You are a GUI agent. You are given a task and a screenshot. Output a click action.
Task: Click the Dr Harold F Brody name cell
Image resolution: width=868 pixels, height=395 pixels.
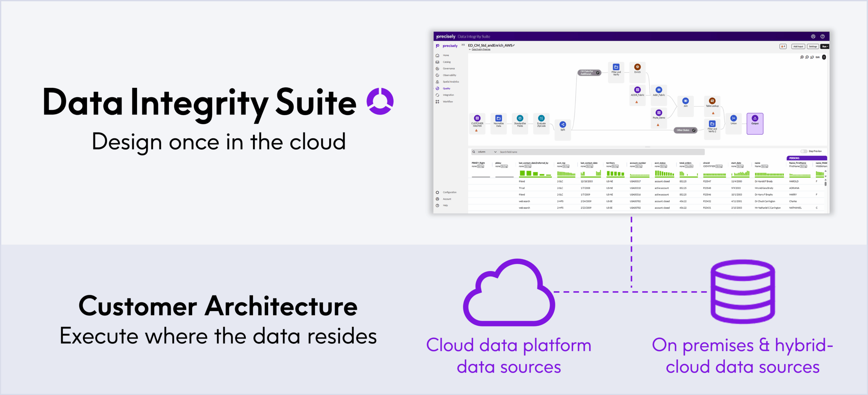tap(764, 182)
